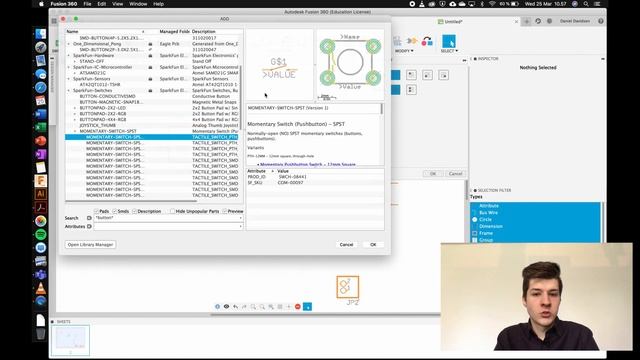Image resolution: width=640 pixels, height=360 pixels.
Task: Open the View menu
Action: pos(118,4)
